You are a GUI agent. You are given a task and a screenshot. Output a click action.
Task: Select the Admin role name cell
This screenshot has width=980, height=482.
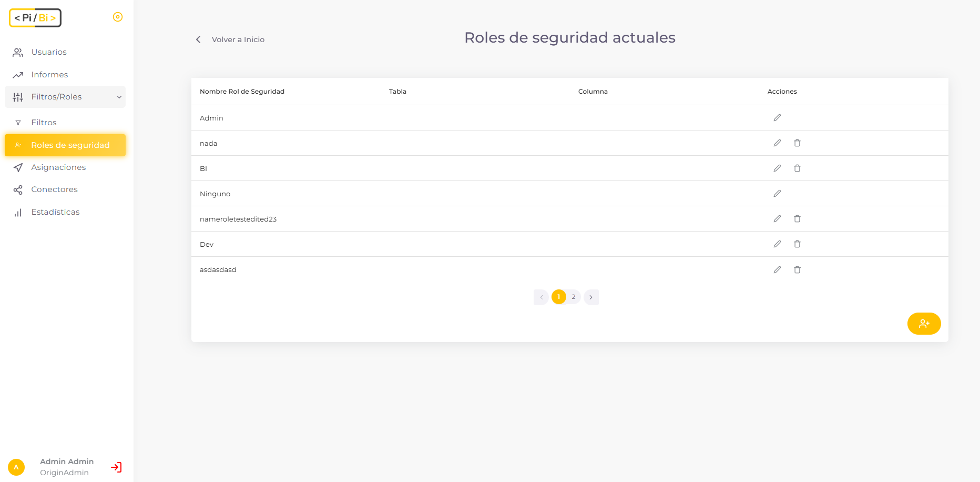tap(211, 118)
